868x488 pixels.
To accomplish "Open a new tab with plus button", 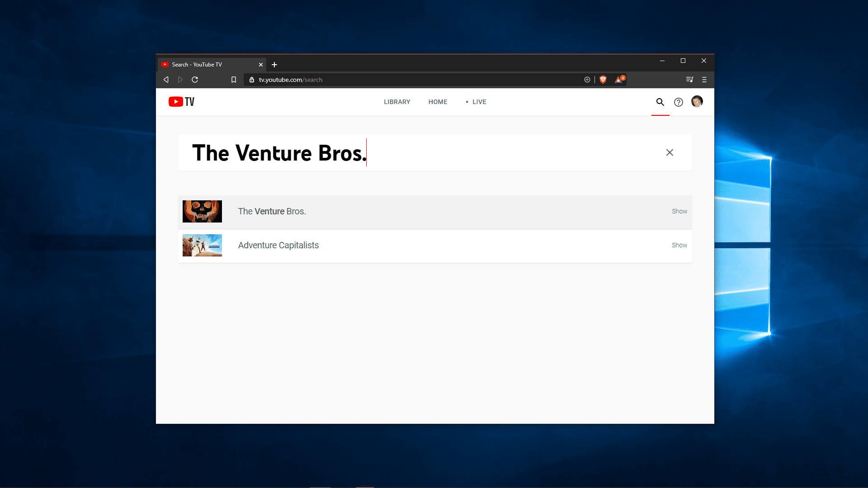I will [x=274, y=65].
